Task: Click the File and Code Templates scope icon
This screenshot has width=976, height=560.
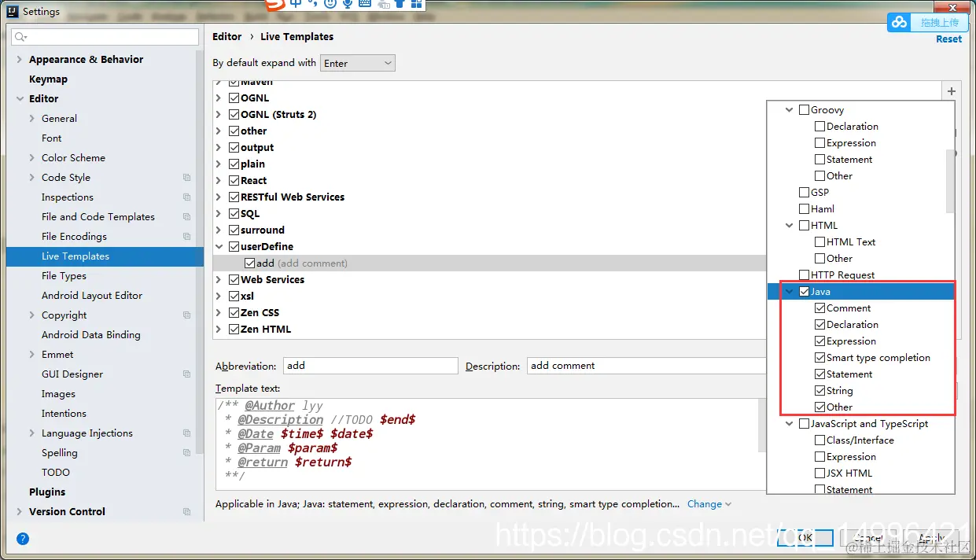Action: click(186, 217)
